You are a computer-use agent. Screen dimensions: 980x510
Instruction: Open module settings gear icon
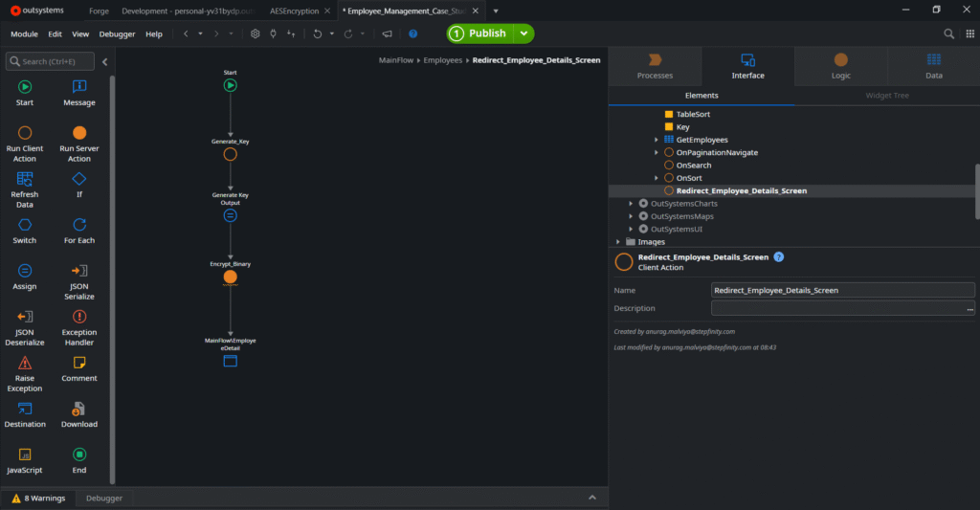tap(255, 33)
